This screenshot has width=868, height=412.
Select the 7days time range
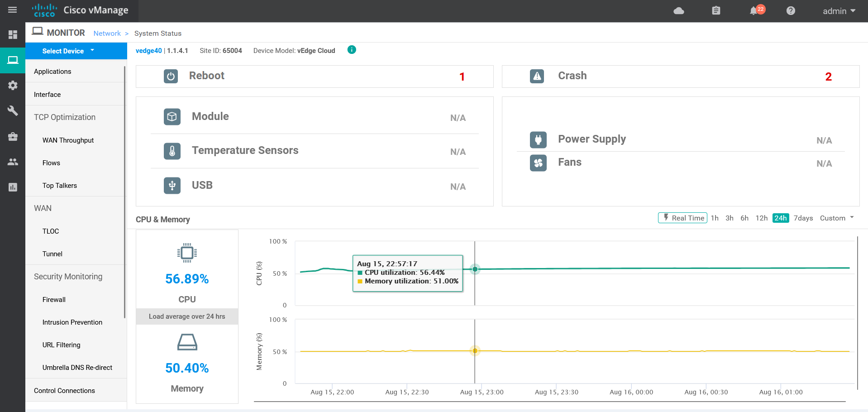[x=803, y=218]
